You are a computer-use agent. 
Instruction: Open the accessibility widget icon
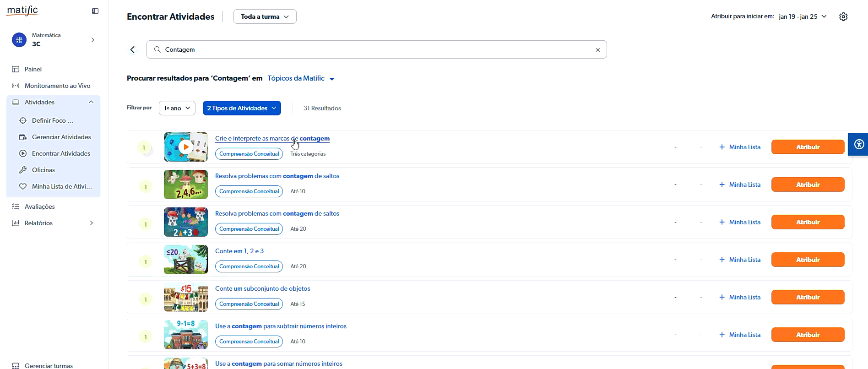[x=859, y=145]
